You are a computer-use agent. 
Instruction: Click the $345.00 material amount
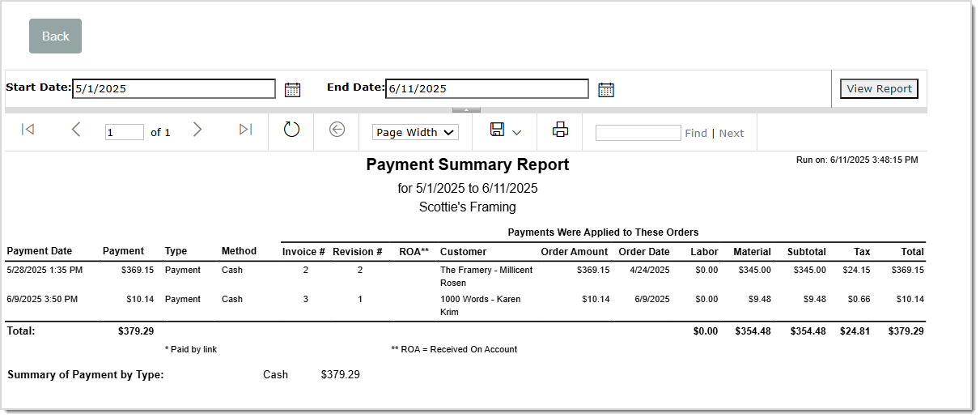point(755,270)
